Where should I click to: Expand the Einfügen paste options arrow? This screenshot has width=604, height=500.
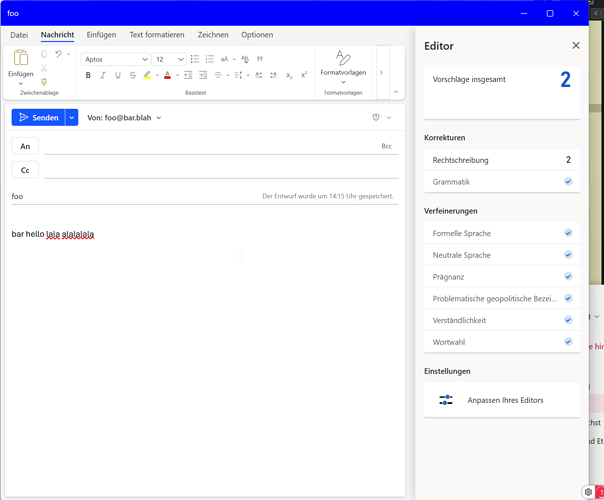[x=21, y=84]
